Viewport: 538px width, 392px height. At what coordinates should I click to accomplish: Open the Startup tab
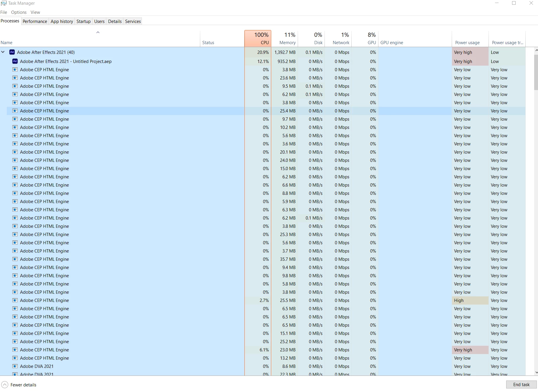point(84,21)
